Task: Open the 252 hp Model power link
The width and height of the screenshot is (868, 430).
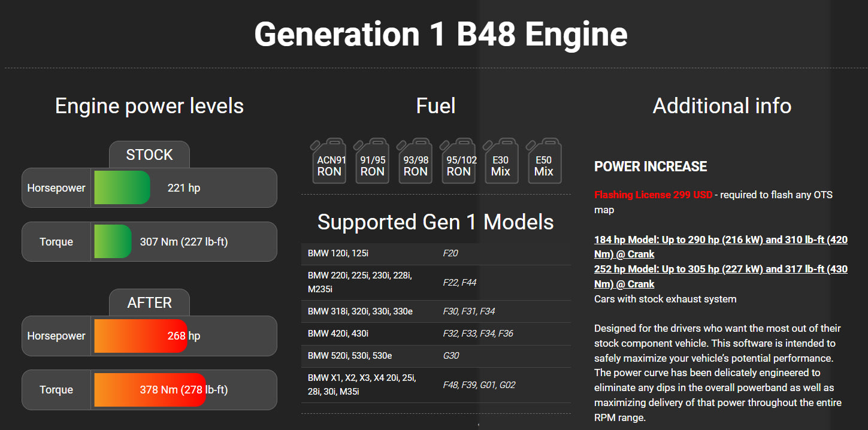Action: coord(721,276)
